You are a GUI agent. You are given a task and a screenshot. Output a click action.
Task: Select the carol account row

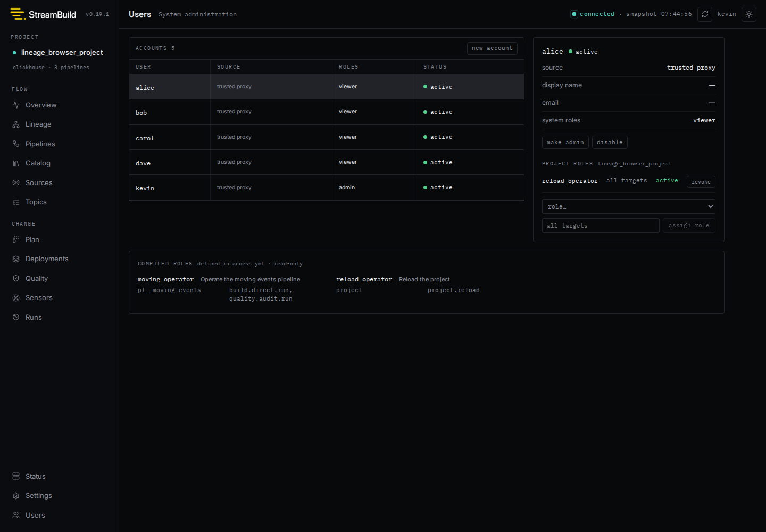(327, 137)
